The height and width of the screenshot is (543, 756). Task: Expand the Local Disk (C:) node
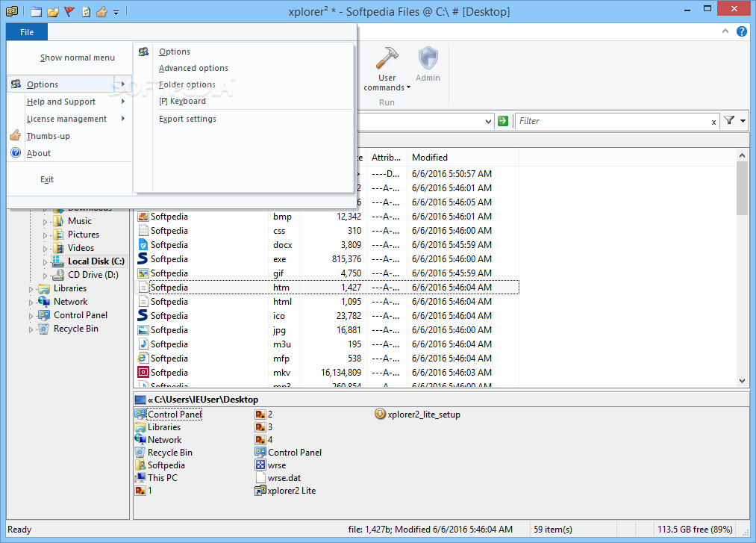pyautogui.click(x=46, y=263)
